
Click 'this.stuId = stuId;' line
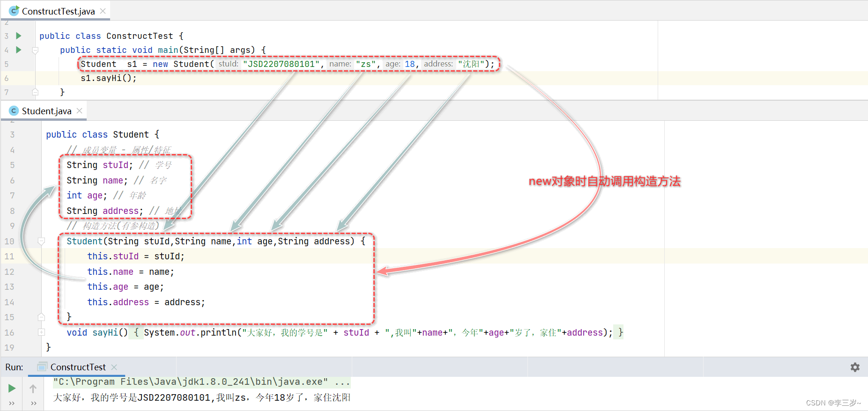coord(136,257)
